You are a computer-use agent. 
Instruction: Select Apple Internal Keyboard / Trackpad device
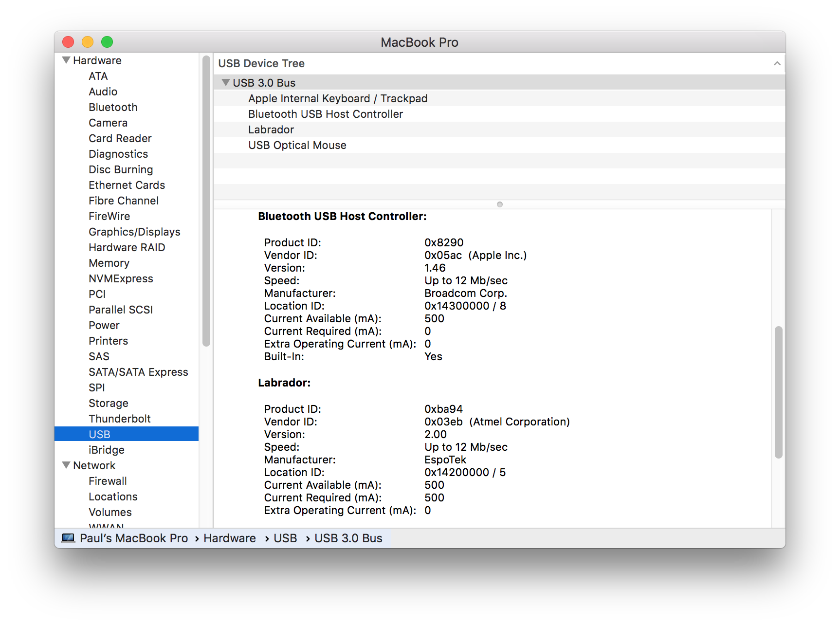tap(499, 98)
